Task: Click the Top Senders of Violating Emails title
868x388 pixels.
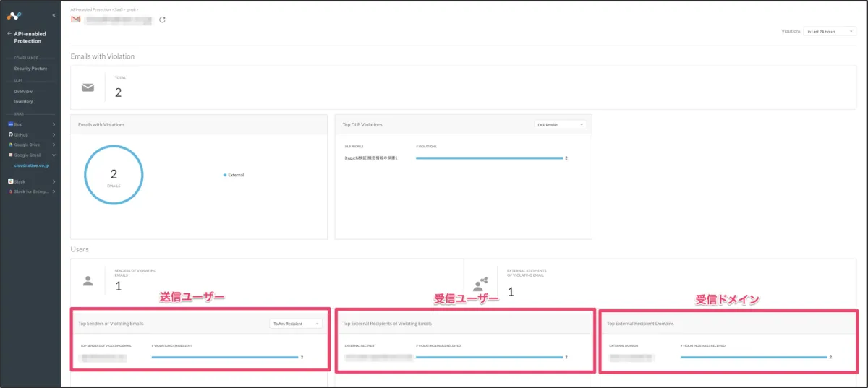Action: tap(111, 323)
